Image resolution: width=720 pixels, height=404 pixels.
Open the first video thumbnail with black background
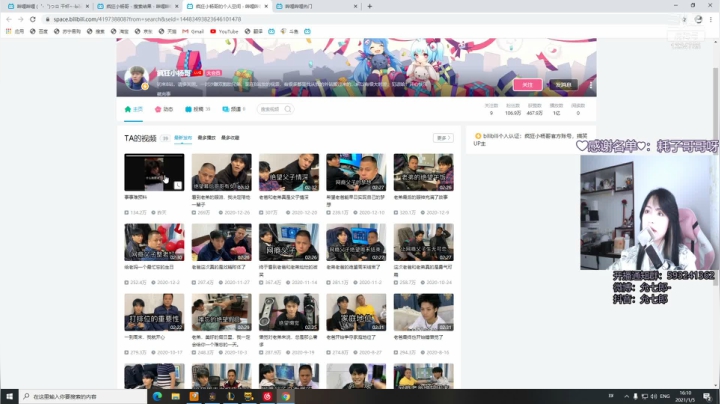pos(154,172)
